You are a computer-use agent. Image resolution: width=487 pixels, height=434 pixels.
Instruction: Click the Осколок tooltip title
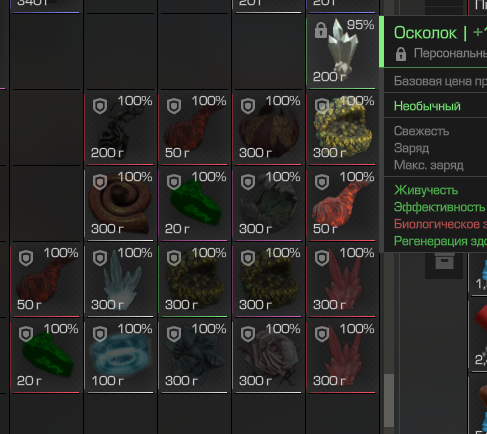(425, 33)
